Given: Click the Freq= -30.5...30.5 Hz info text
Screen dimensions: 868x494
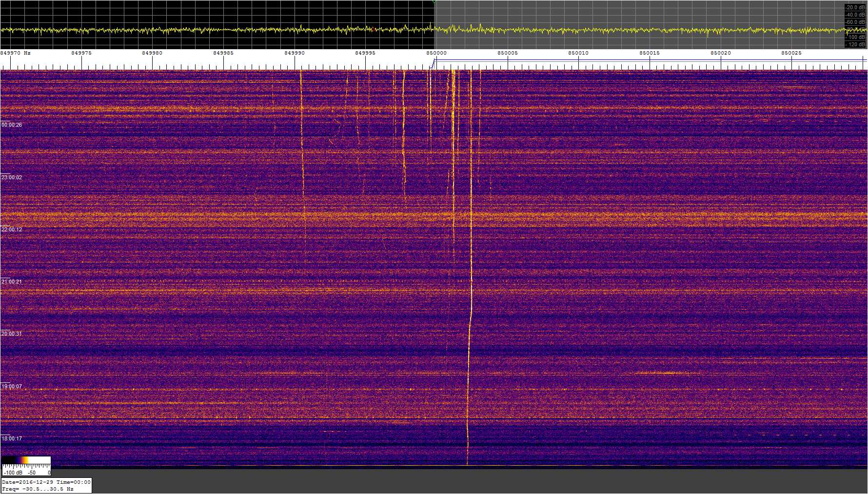Looking at the screenshot, I should tap(38, 489).
